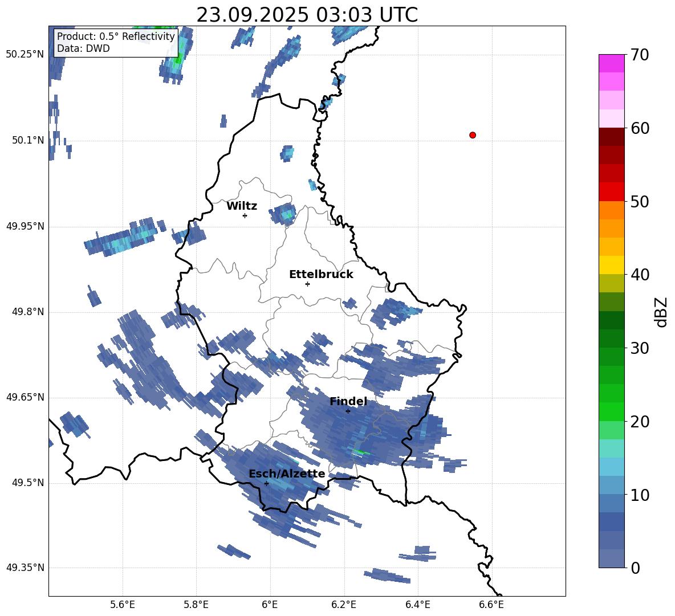675x616 pixels.
Task: Click the Findel cross marker
Action: click(x=348, y=411)
